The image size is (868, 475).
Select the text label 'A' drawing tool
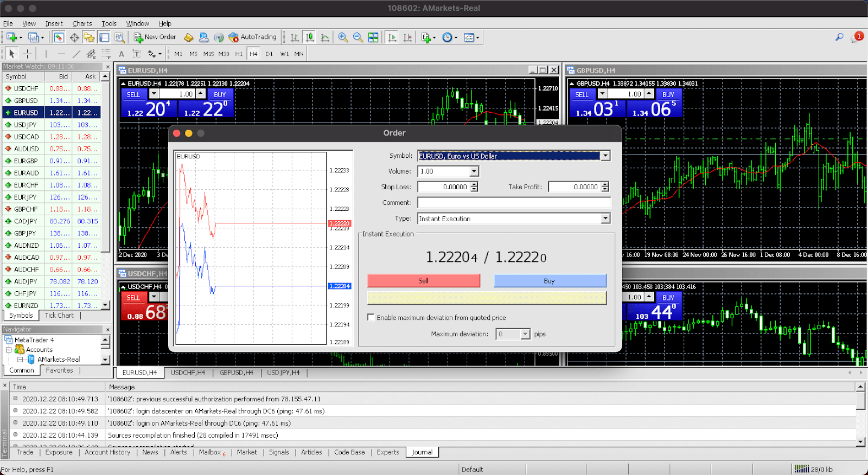[122, 54]
